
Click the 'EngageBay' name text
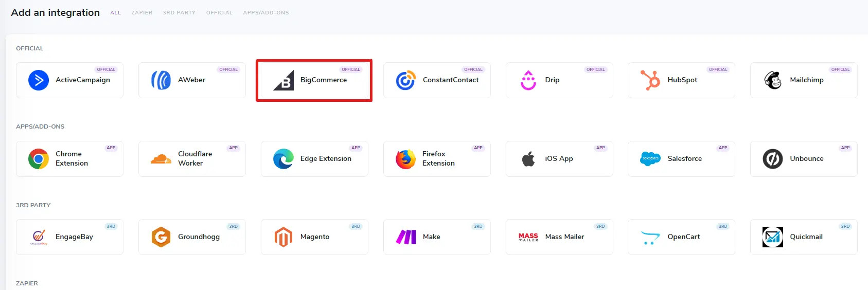pos(74,237)
